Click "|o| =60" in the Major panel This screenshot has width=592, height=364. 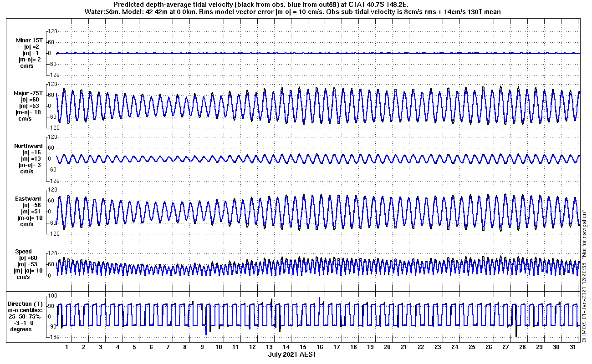click(x=30, y=100)
